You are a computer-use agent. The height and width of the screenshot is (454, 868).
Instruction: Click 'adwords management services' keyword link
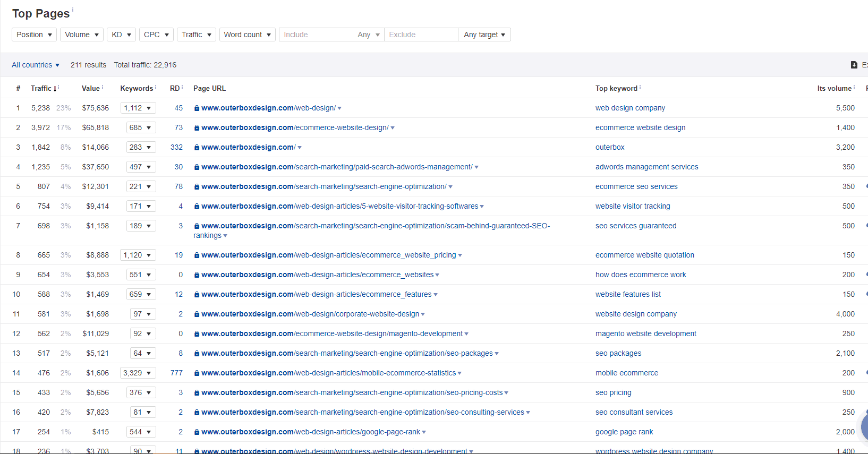646,167
